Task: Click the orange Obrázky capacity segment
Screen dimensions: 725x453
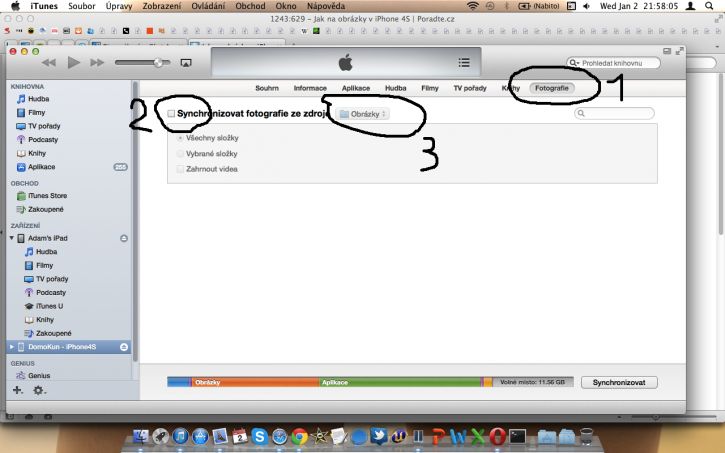Action: (x=255, y=382)
